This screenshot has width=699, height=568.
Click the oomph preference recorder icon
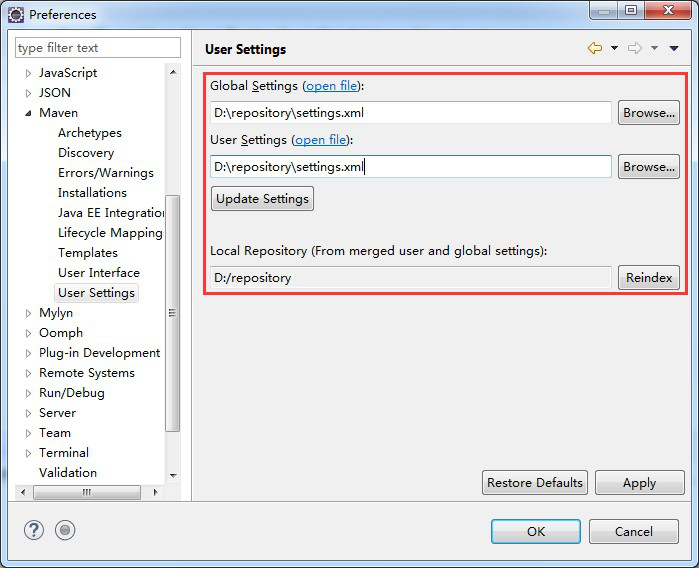[65, 531]
